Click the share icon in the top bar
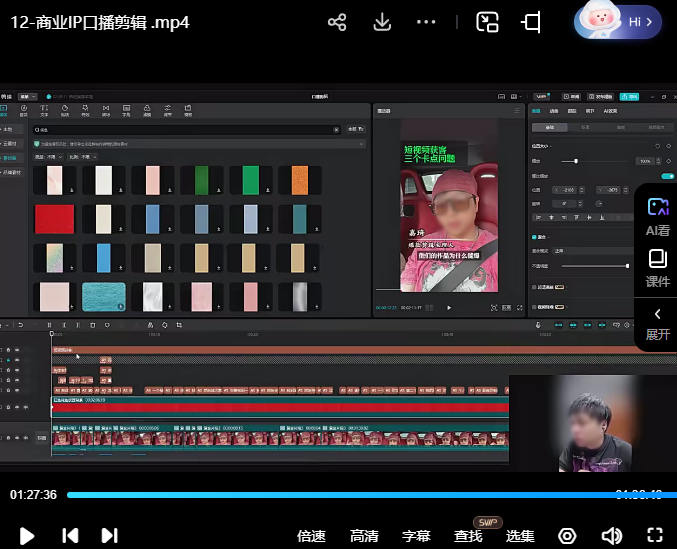This screenshot has height=549, width=677. click(337, 22)
